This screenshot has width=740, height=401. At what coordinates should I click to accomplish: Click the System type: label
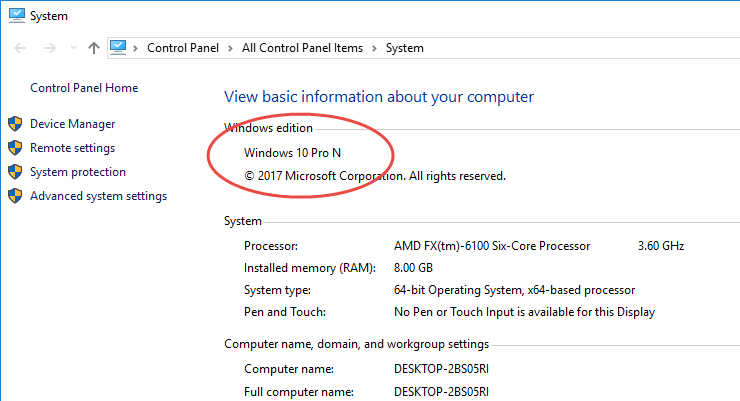click(277, 290)
